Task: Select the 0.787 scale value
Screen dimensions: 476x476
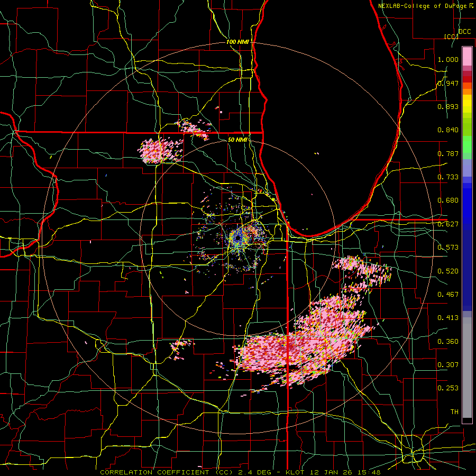Action: (x=448, y=153)
